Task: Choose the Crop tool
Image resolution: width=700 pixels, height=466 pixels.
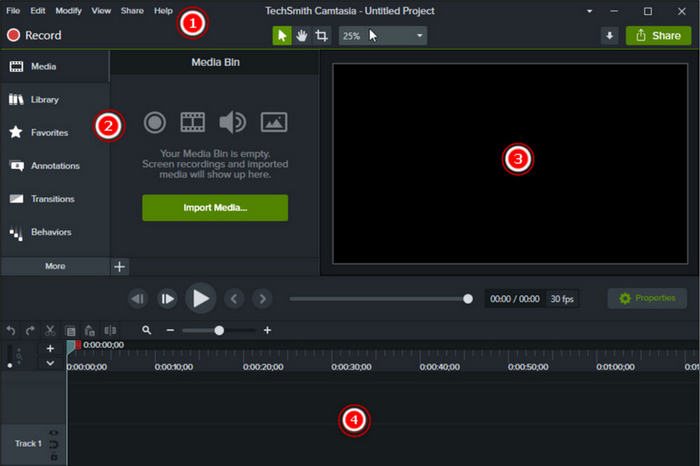Action: coord(321,36)
